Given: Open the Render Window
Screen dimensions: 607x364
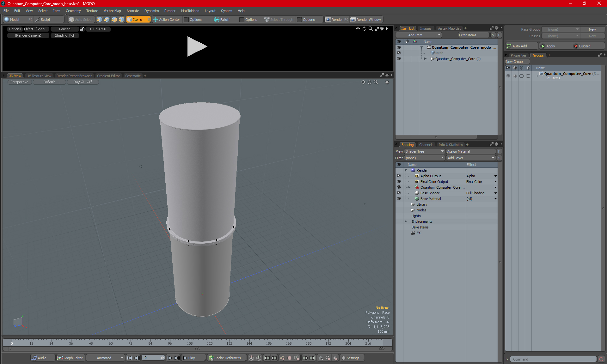Looking at the screenshot, I should pos(366,20).
